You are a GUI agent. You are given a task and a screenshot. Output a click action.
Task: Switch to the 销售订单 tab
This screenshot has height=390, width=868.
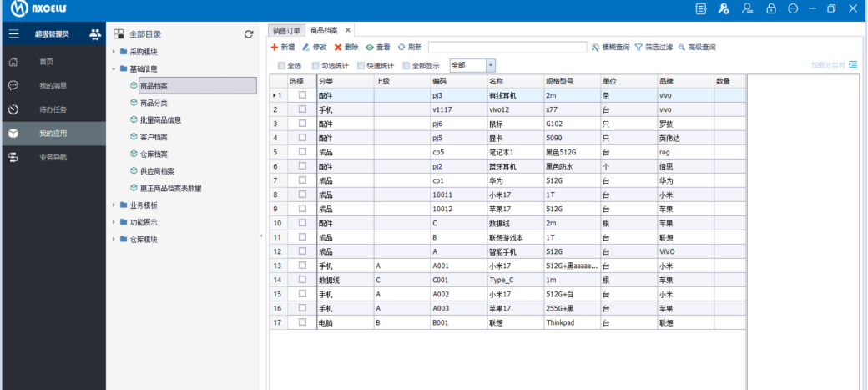[286, 30]
